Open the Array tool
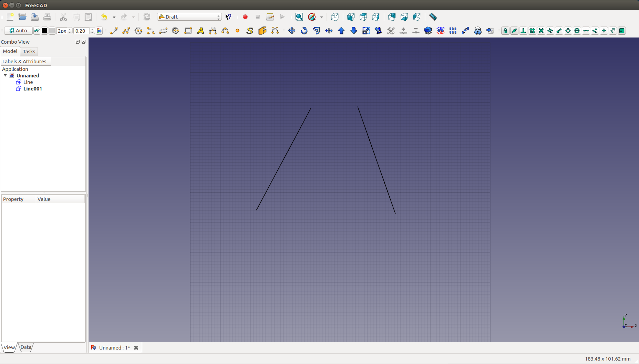This screenshot has height=364, width=639. (453, 31)
